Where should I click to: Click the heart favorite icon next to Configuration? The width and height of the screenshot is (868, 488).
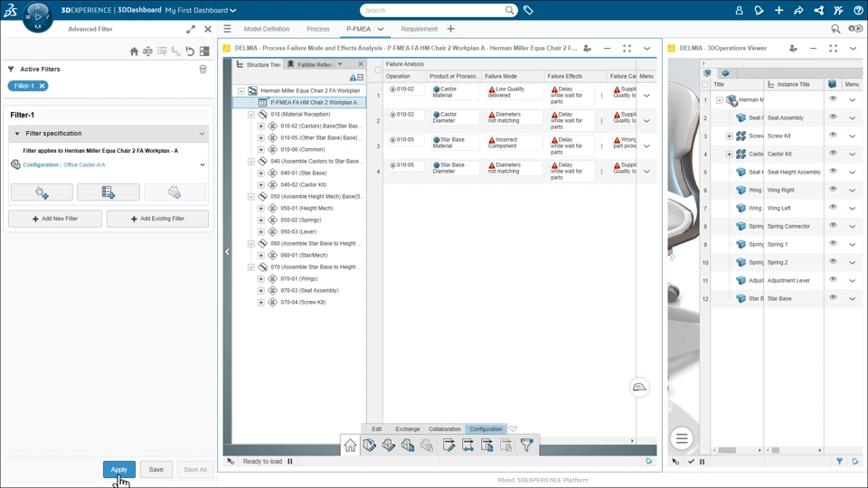514,428
